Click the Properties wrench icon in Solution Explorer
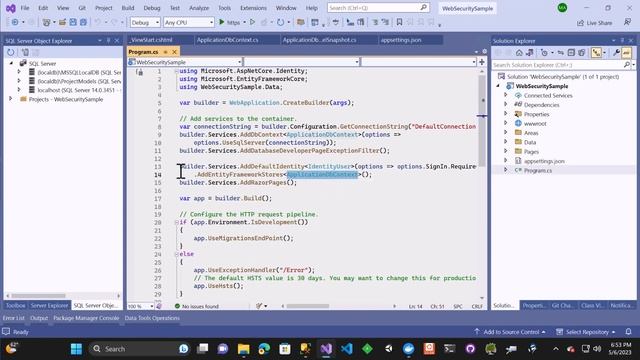 tap(616, 53)
